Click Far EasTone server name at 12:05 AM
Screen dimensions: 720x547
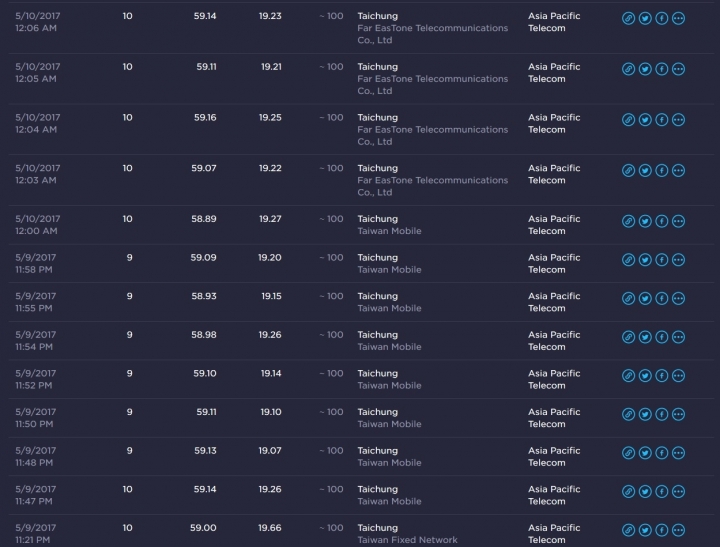click(x=432, y=79)
